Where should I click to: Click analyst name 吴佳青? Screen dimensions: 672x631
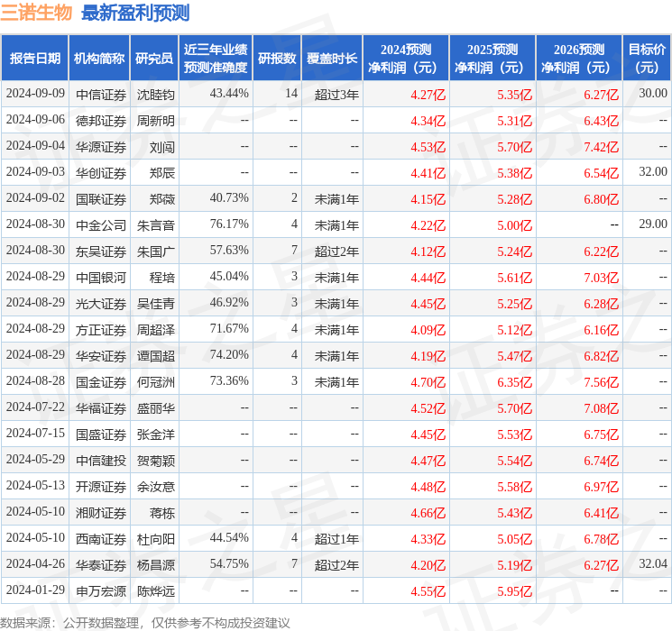point(155,304)
